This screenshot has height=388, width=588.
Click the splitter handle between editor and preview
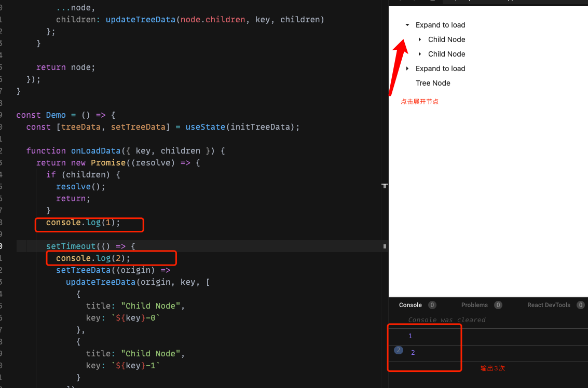tap(385, 186)
